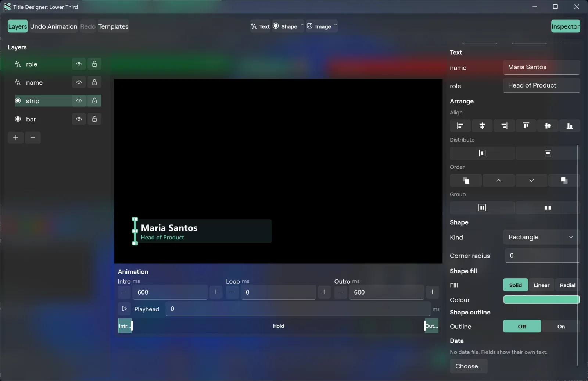Image resolution: width=588 pixels, height=381 pixels.
Task: Play the animation preview
Action: (x=124, y=309)
